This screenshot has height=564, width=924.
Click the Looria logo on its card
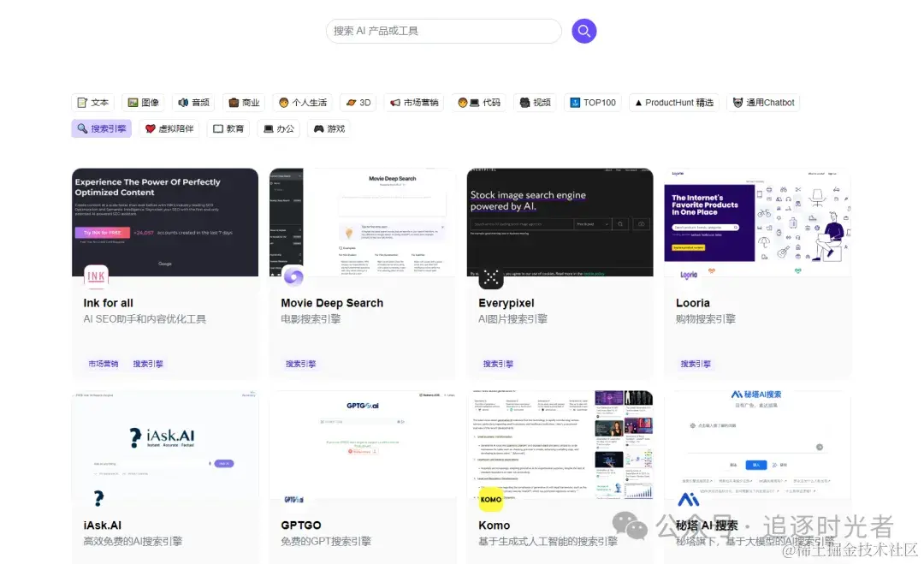point(689,276)
